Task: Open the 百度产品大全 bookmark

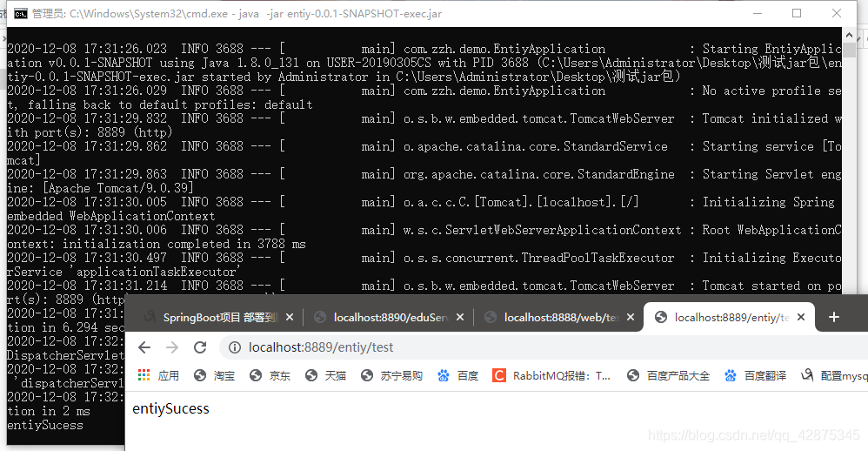Action: pyautogui.click(x=668, y=375)
